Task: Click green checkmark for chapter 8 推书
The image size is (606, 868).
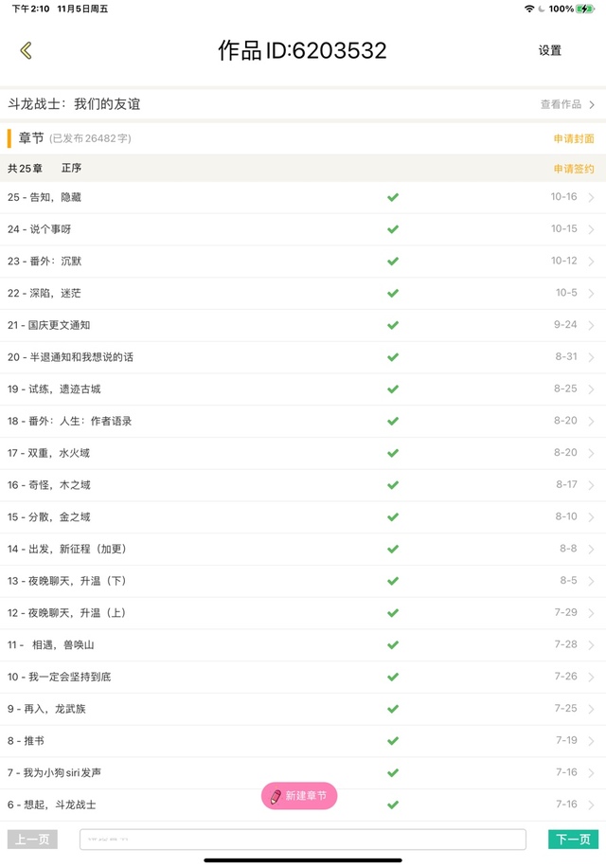Action: pos(393,741)
